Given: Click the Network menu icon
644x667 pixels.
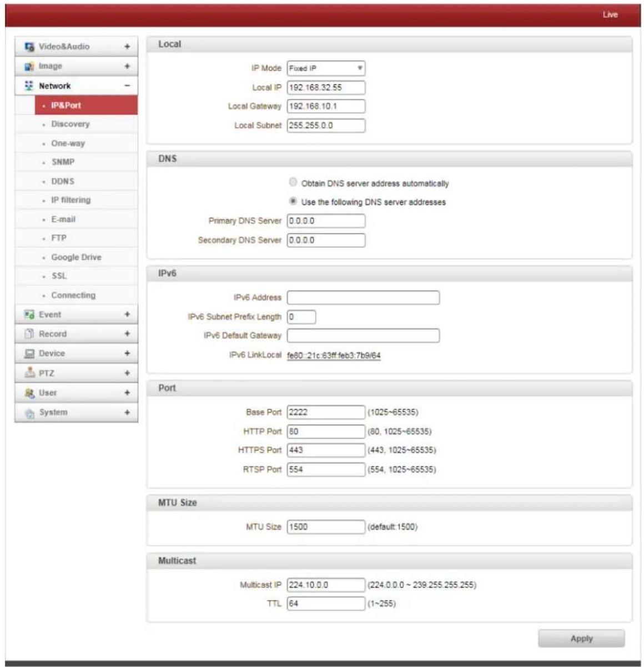Looking at the screenshot, I should [x=29, y=86].
